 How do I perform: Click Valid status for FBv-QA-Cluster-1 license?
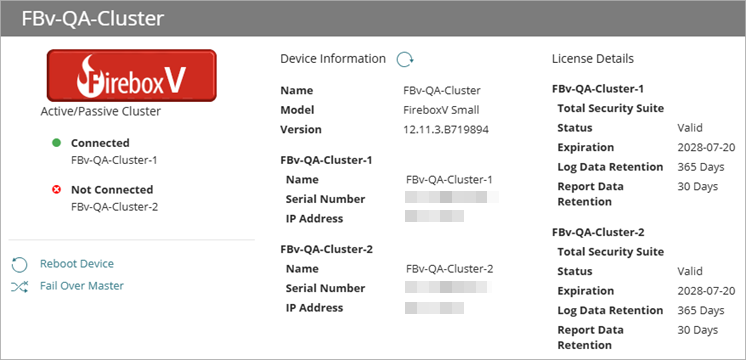(x=690, y=127)
